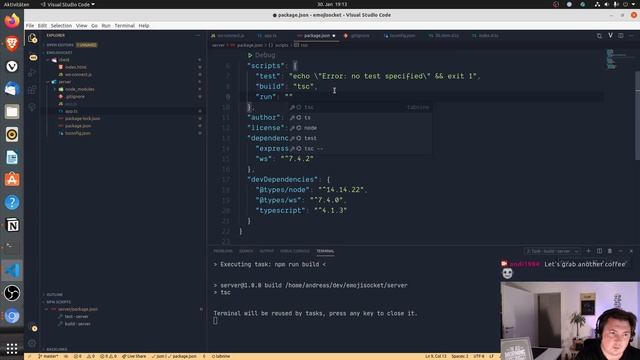This screenshot has height=360, width=640.
Task: Change indentation via Spaces: 2
Action: tap(460, 356)
